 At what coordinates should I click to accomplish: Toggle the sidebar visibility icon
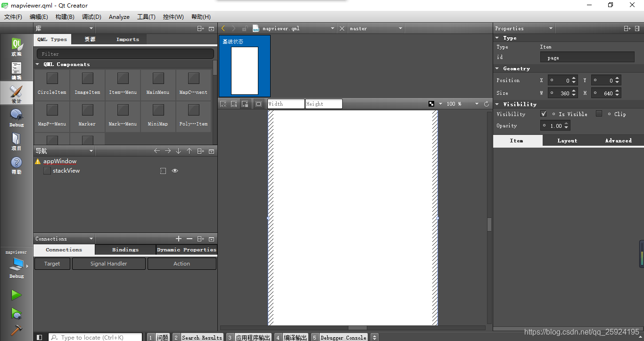[x=40, y=337]
